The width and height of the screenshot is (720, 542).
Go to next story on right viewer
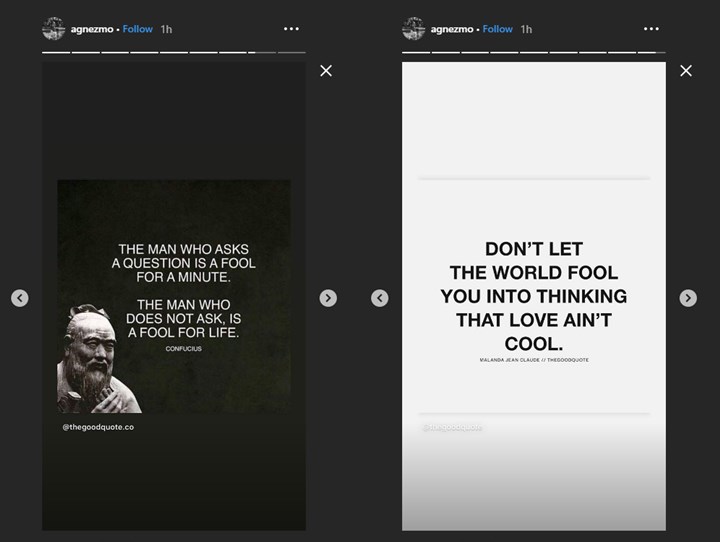688,298
